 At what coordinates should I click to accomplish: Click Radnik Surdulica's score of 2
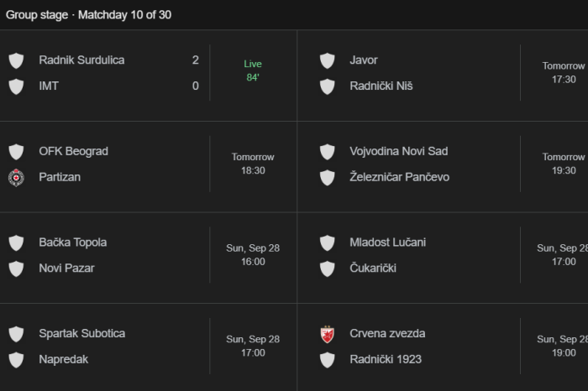196,60
